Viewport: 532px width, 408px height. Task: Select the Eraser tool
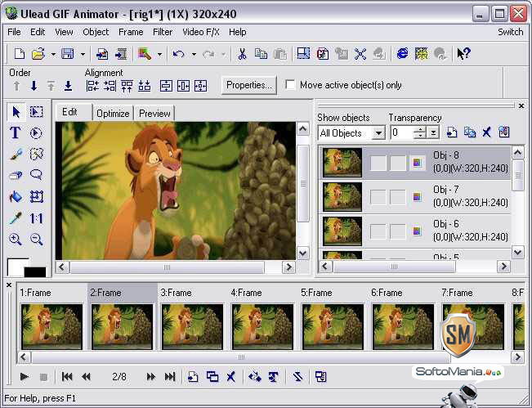coord(16,176)
